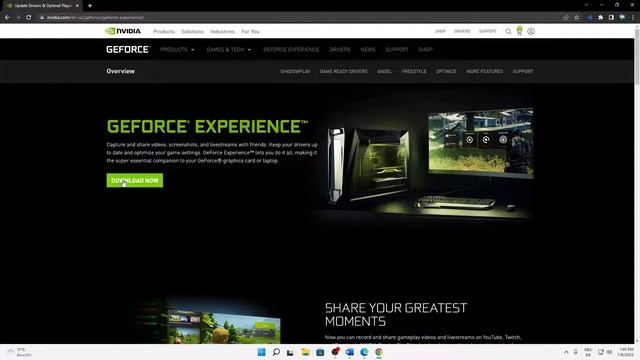Toggle the browser side panel icon
The image size is (640, 360).
tap(611, 18)
